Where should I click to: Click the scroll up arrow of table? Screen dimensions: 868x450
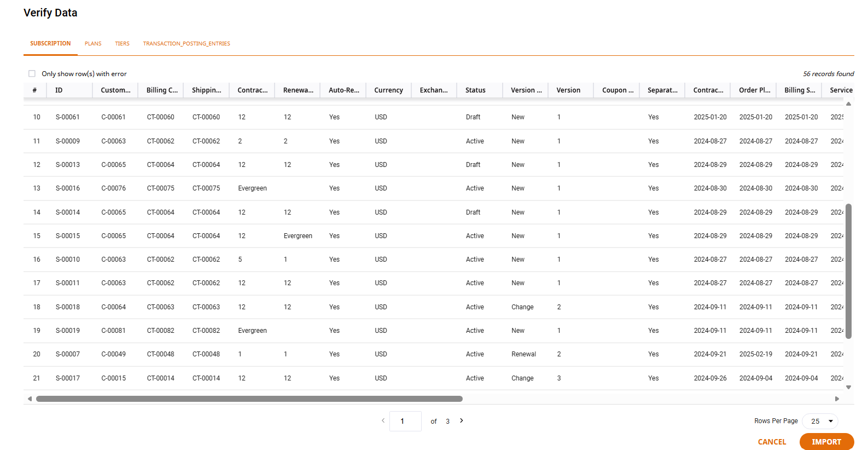pyautogui.click(x=848, y=103)
